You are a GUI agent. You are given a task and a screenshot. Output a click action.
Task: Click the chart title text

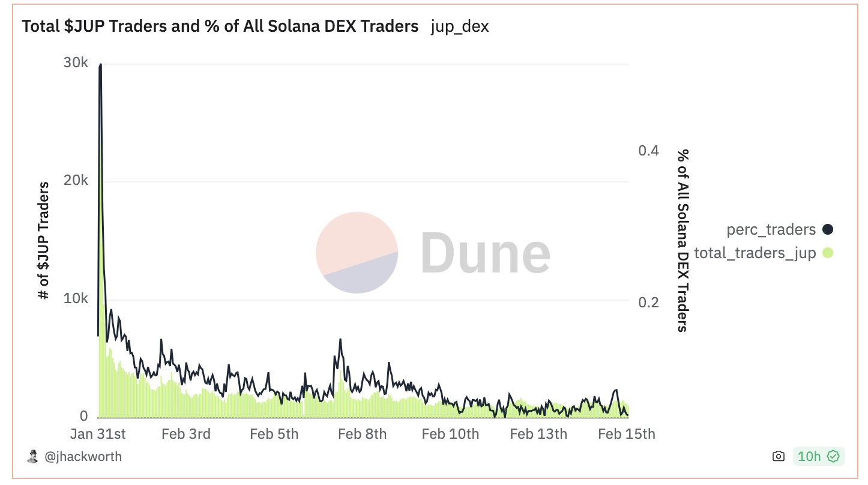(220, 26)
